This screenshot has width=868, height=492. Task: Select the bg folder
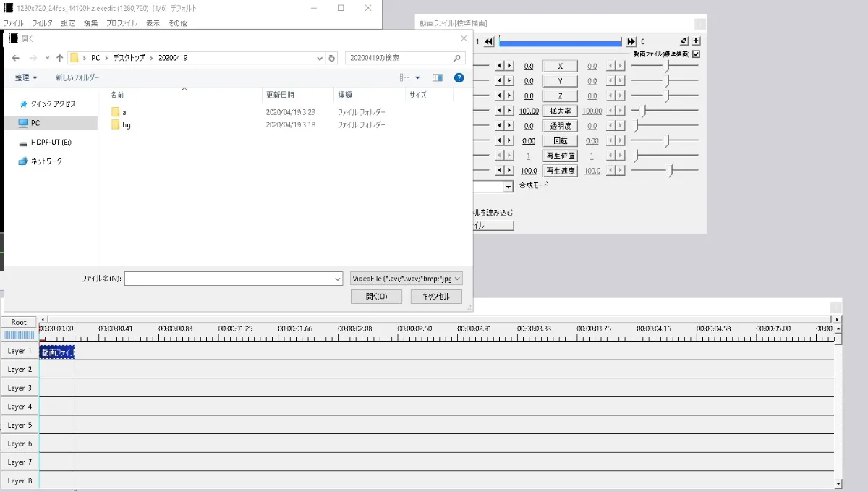pyautogui.click(x=121, y=124)
